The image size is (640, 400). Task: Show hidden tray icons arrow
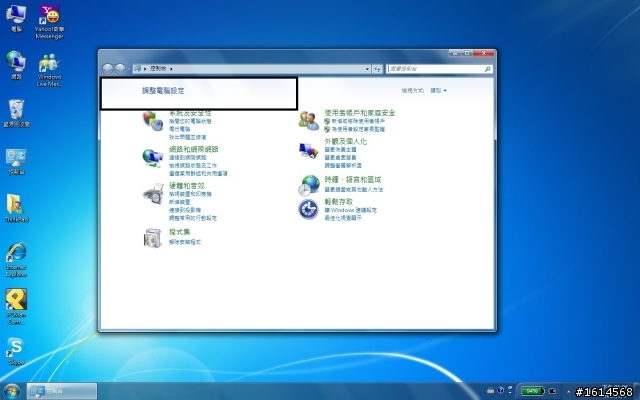(x=568, y=391)
